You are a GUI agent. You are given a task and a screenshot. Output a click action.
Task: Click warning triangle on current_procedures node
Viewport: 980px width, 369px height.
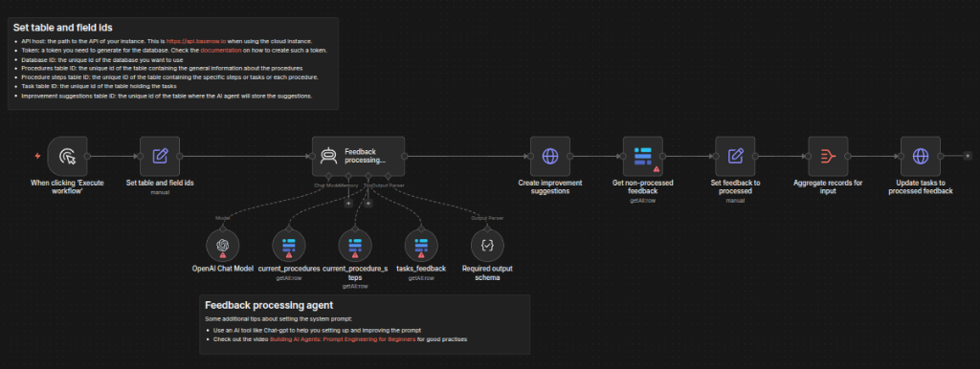[x=289, y=255]
